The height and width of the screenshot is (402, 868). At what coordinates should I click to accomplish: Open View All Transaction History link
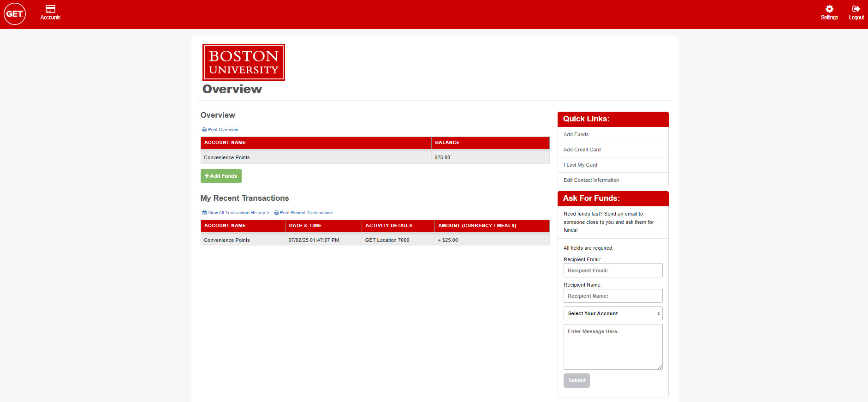click(x=235, y=213)
